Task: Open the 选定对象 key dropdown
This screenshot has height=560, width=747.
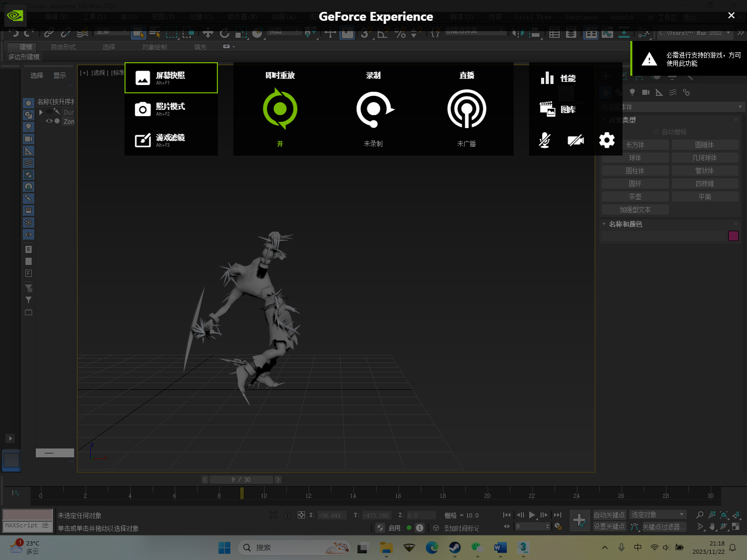Action: (658, 514)
